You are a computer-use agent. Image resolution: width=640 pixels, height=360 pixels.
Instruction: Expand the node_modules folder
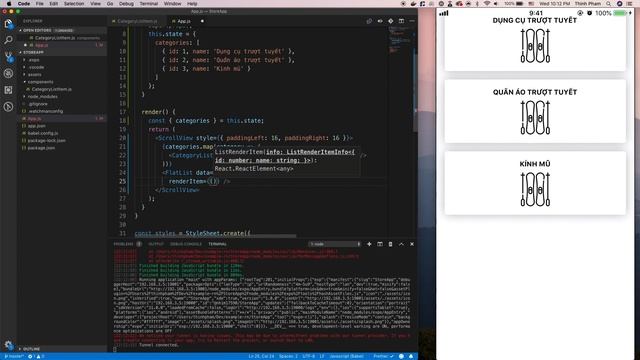click(42, 97)
